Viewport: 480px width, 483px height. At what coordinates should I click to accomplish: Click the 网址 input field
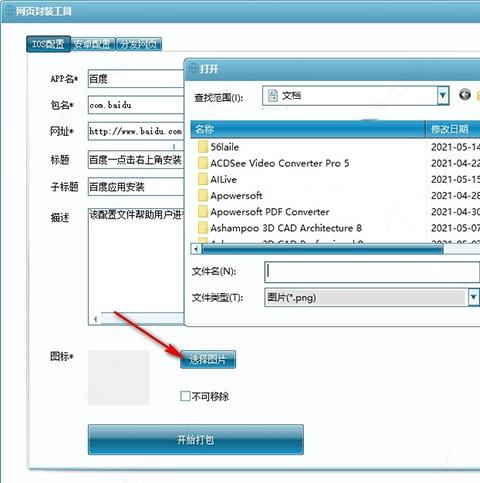point(136,131)
